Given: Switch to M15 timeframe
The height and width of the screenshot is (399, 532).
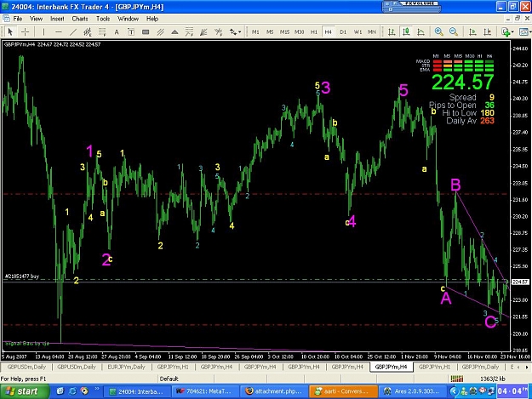Looking at the screenshot, I should (x=284, y=31).
